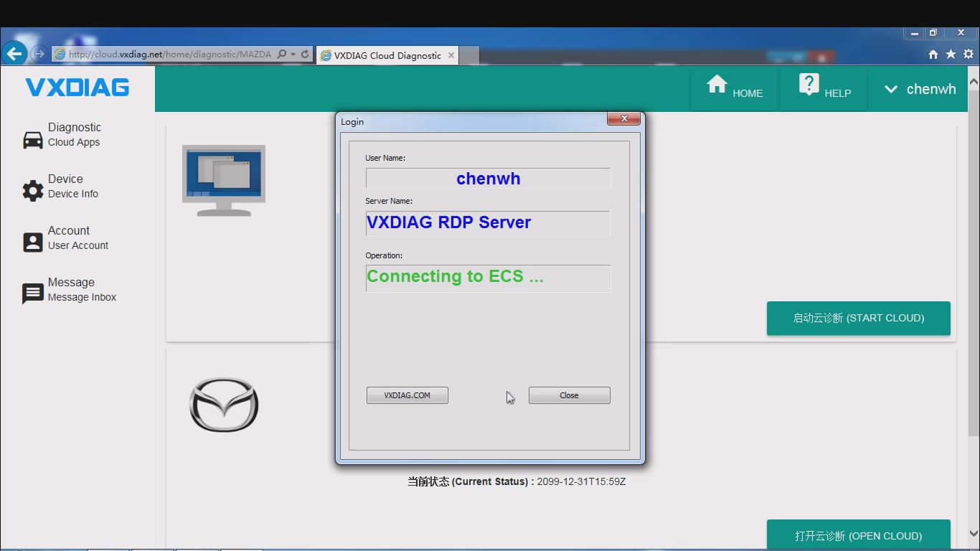This screenshot has height=551, width=980.
Task: Click the chenwh username in header
Action: coord(931,89)
